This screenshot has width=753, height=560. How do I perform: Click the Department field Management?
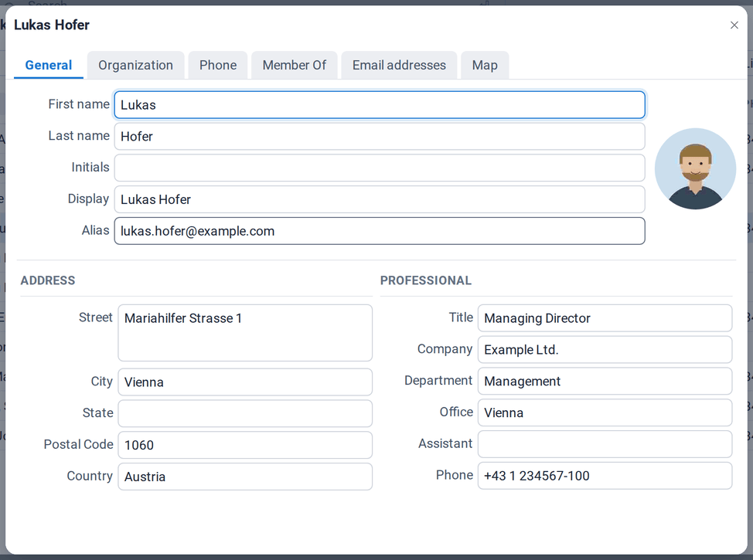[x=605, y=381]
